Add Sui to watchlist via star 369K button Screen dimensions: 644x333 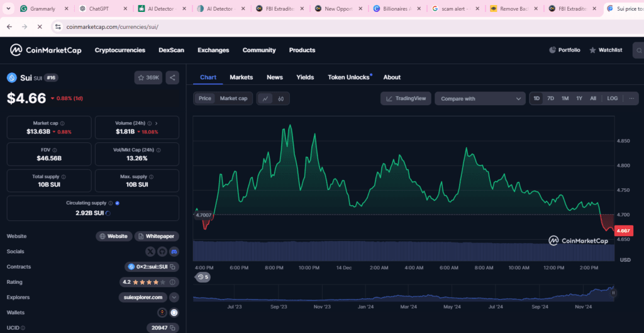(x=148, y=77)
